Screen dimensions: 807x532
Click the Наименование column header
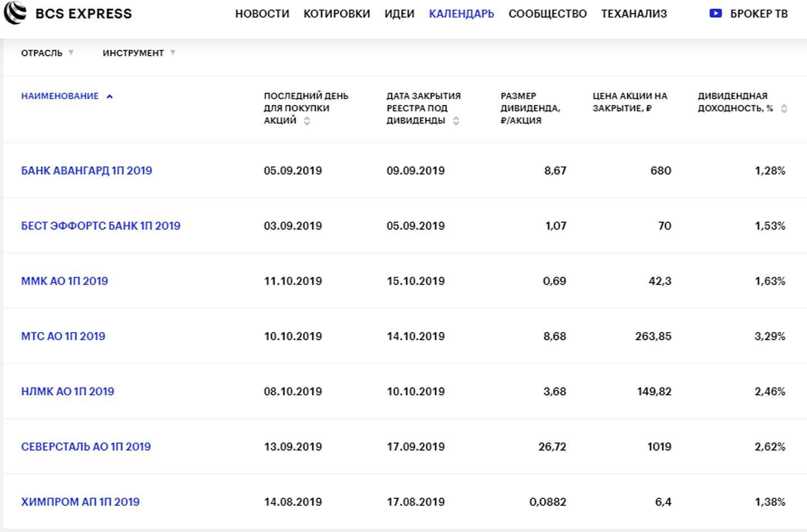60,96
